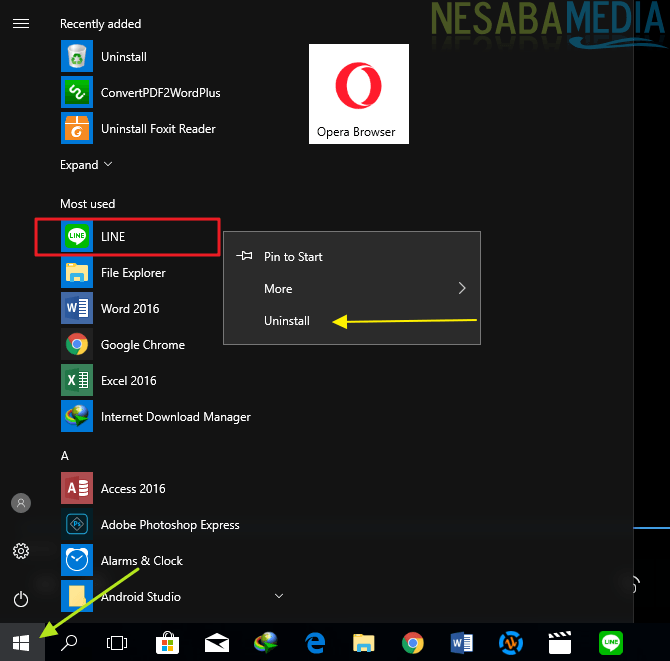This screenshot has width=670, height=661.
Task: Expand Android Studio folder chevron
Action: coord(279,596)
